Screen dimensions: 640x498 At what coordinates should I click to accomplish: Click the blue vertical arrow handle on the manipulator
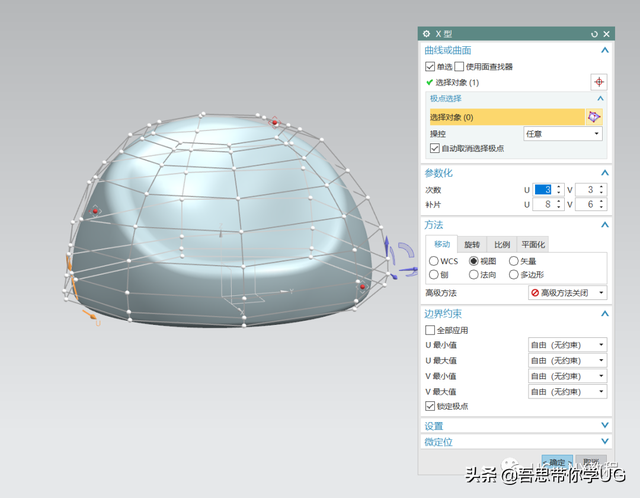pos(387,247)
